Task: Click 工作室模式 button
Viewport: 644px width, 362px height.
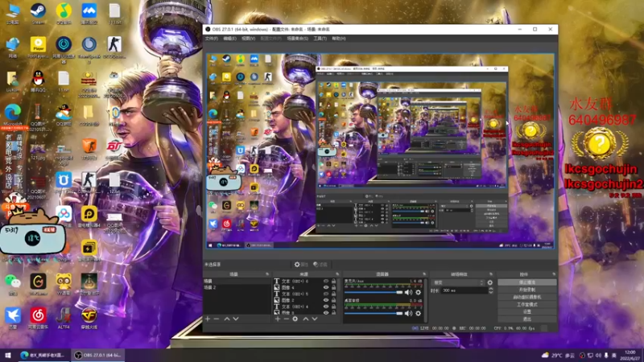Action: (x=527, y=305)
